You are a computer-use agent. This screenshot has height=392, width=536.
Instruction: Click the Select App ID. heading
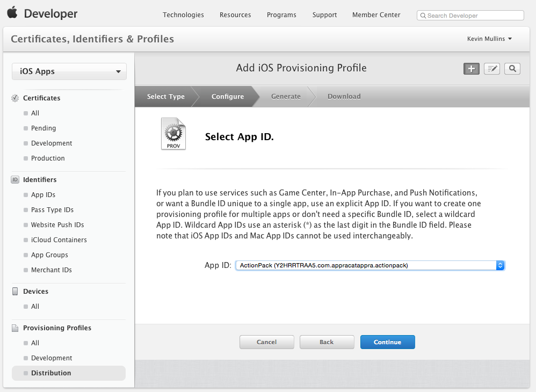tap(240, 137)
